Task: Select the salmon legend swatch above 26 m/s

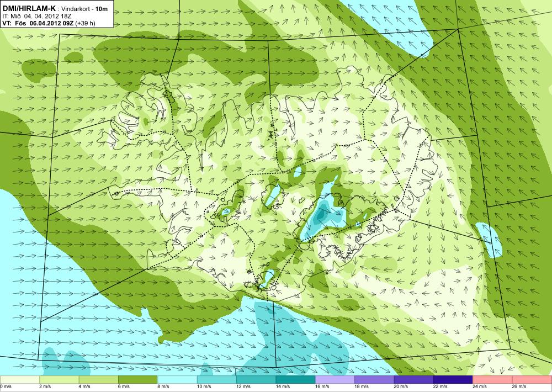Action: point(532,380)
